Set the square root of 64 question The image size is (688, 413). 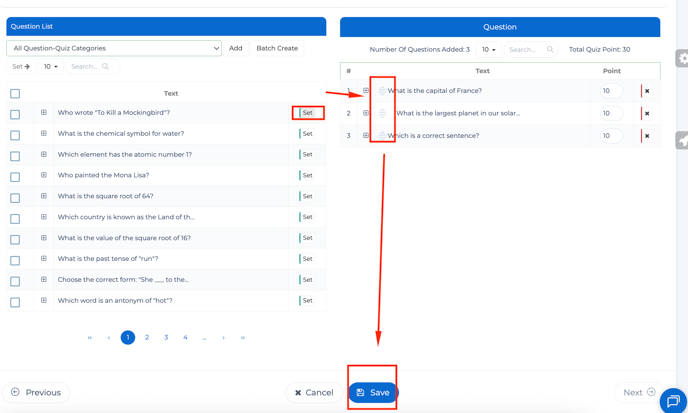307,196
